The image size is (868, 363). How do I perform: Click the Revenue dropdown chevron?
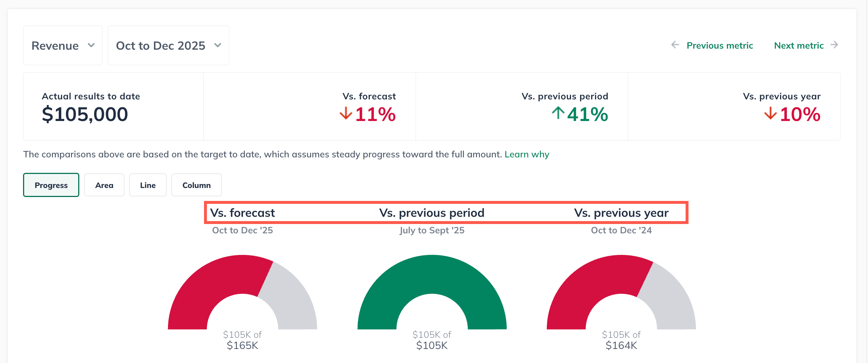pos(91,45)
